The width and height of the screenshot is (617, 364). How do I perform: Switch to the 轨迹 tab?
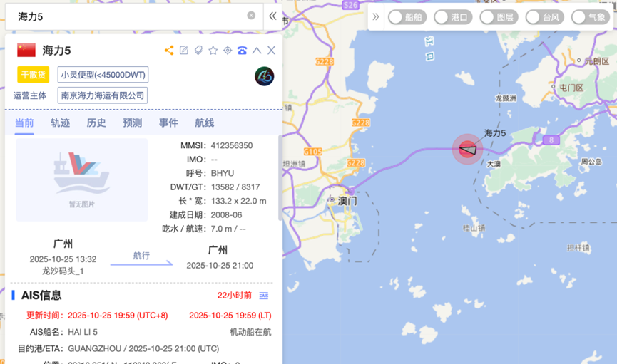pos(60,123)
